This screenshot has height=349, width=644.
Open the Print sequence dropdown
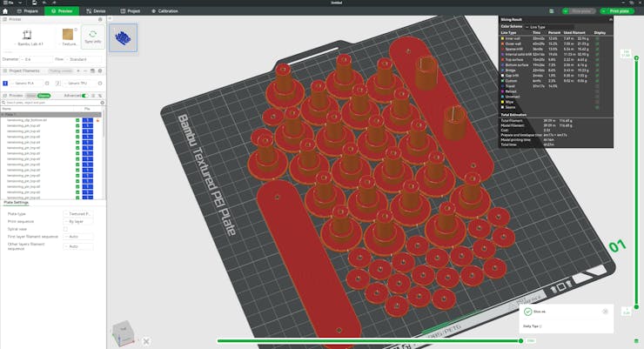(78, 221)
